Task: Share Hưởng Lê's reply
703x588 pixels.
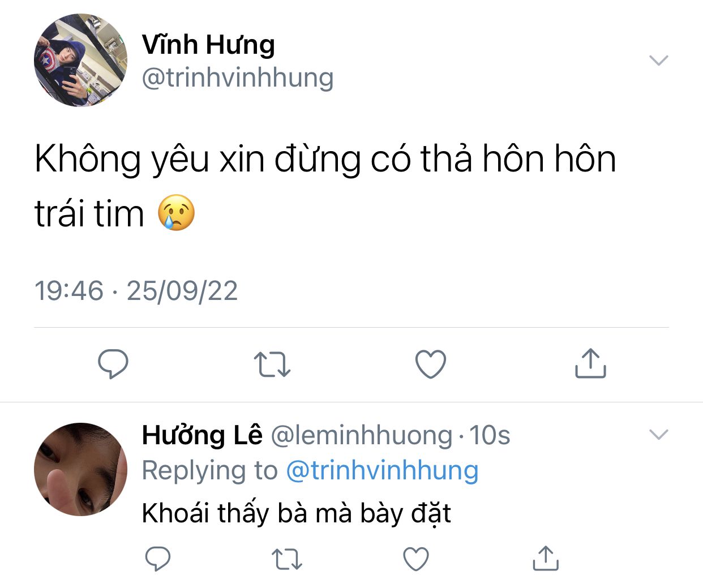Action: tap(546, 558)
